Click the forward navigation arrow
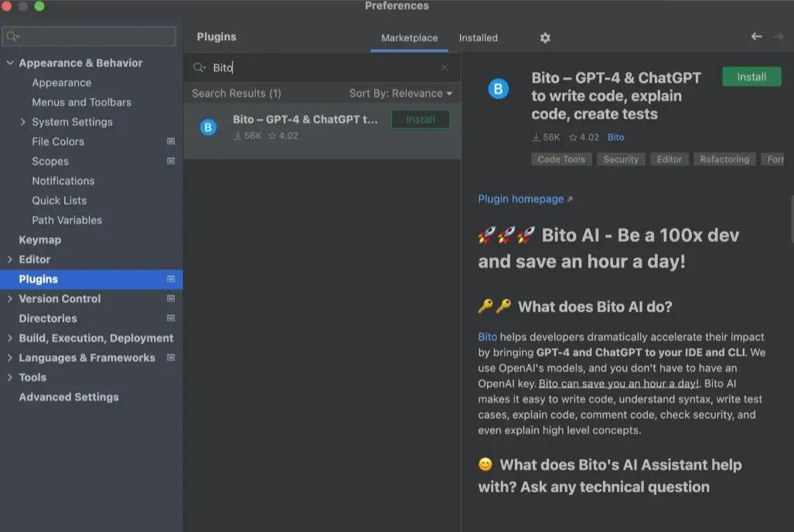Image resolution: width=794 pixels, height=532 pixels. click(779, 36)
